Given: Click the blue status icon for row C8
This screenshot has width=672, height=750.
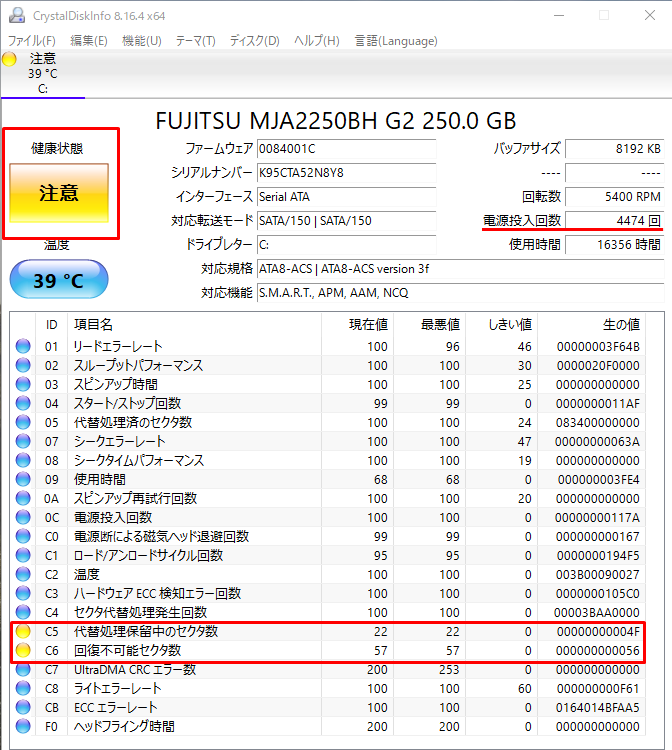Looking at the screenshot, I should pos(23,688).
